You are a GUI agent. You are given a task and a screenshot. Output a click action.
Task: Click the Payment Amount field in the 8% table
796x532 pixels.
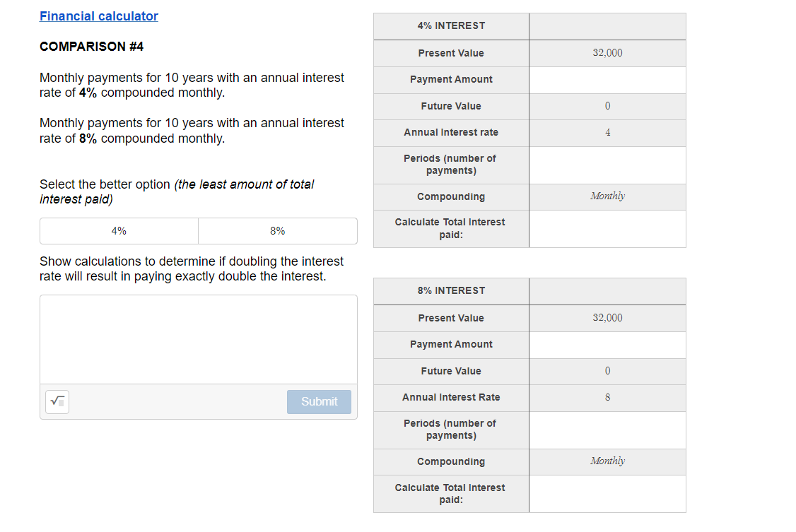(607, 344)
